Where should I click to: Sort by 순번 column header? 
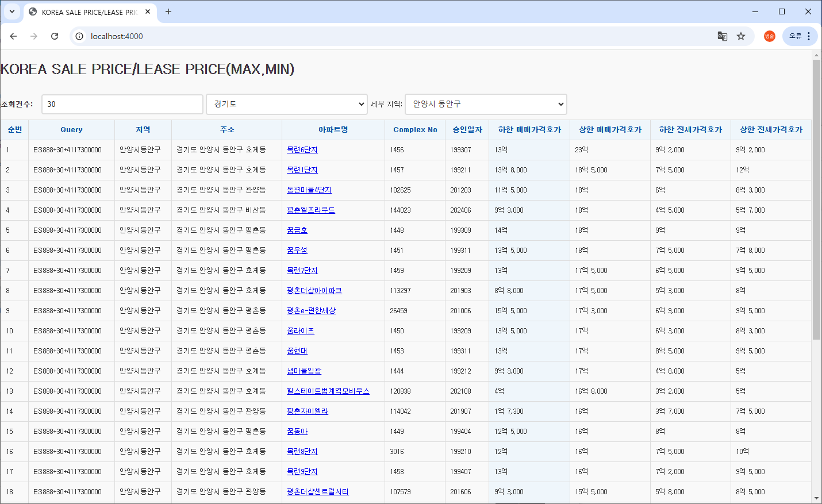(x=15, y=130)
